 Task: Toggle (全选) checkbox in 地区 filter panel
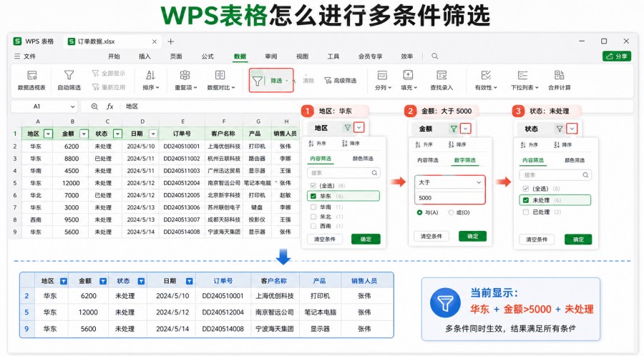click(x=313, y=186)
